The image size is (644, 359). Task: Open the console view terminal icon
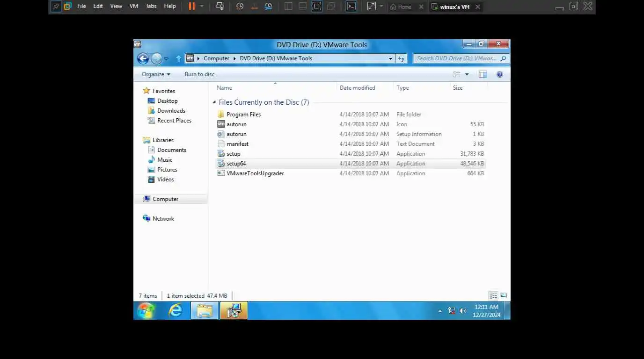point(351,7)
